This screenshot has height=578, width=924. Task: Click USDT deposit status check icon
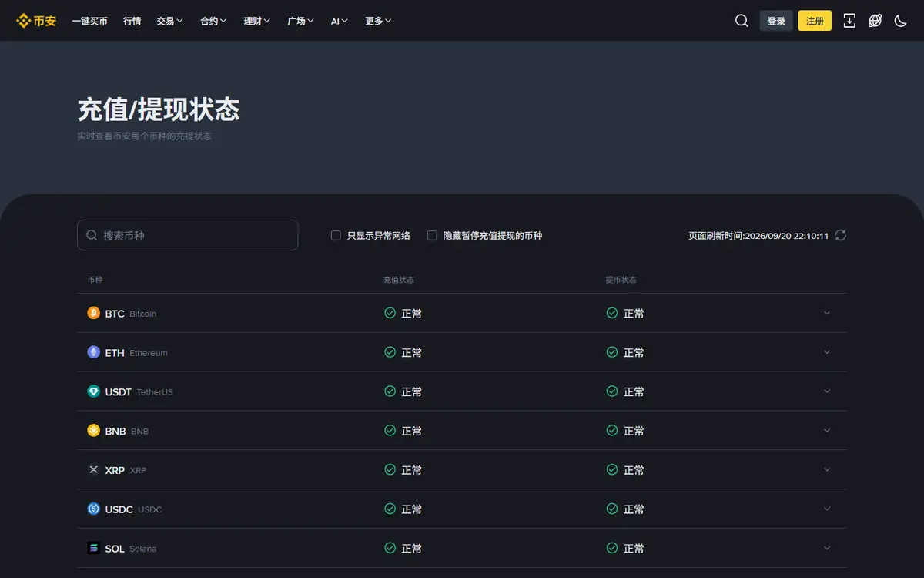click(390, 391)
